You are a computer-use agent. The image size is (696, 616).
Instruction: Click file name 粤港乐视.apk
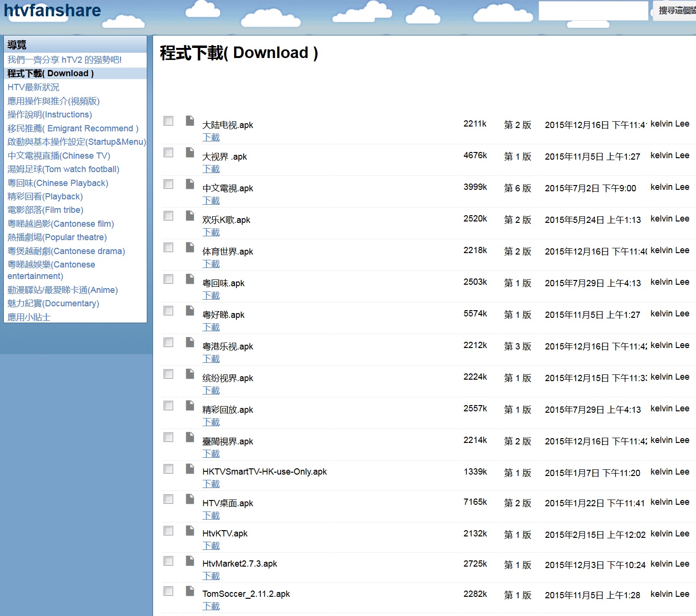228,347
